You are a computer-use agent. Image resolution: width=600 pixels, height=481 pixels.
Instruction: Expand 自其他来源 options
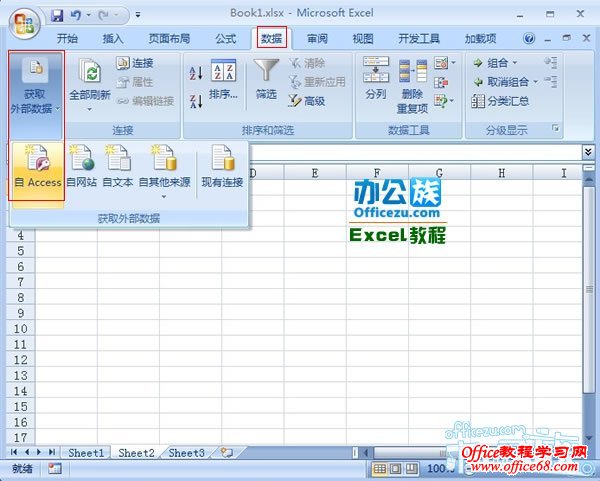165,171
